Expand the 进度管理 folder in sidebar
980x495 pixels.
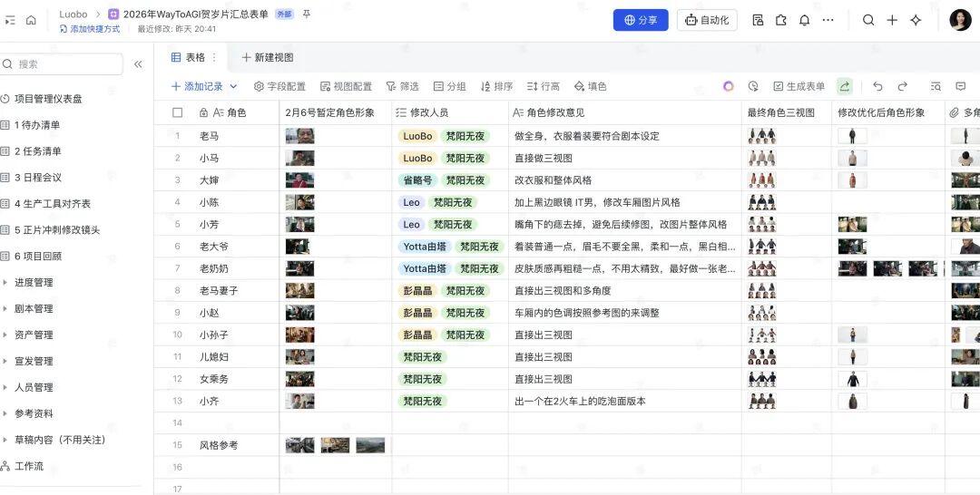tap(5, 283)
